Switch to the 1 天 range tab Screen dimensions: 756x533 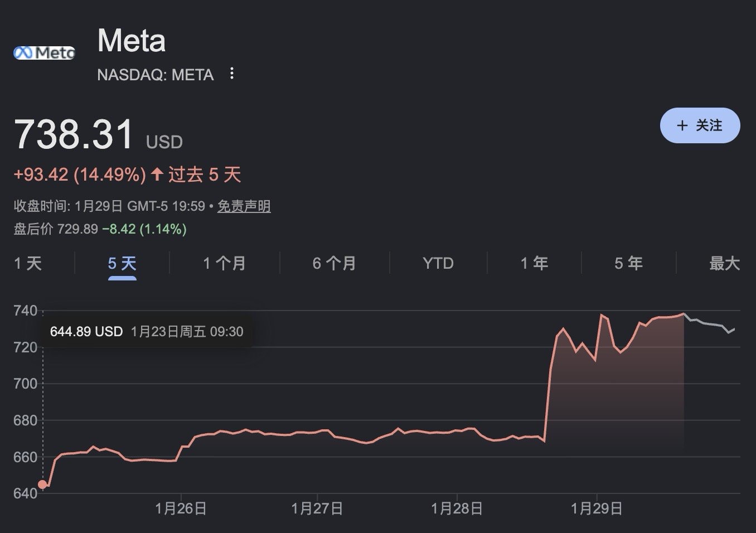(x=28, y=263)
